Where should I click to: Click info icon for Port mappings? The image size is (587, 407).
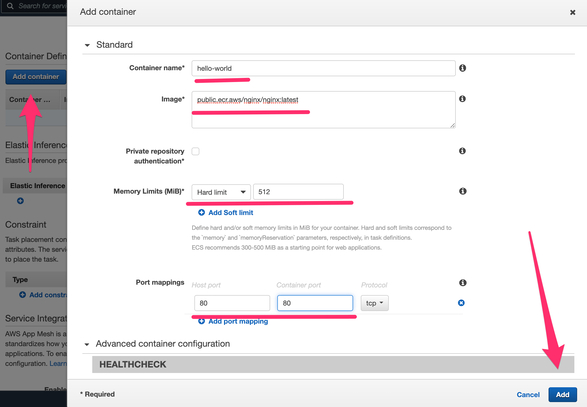pos(463,283)
